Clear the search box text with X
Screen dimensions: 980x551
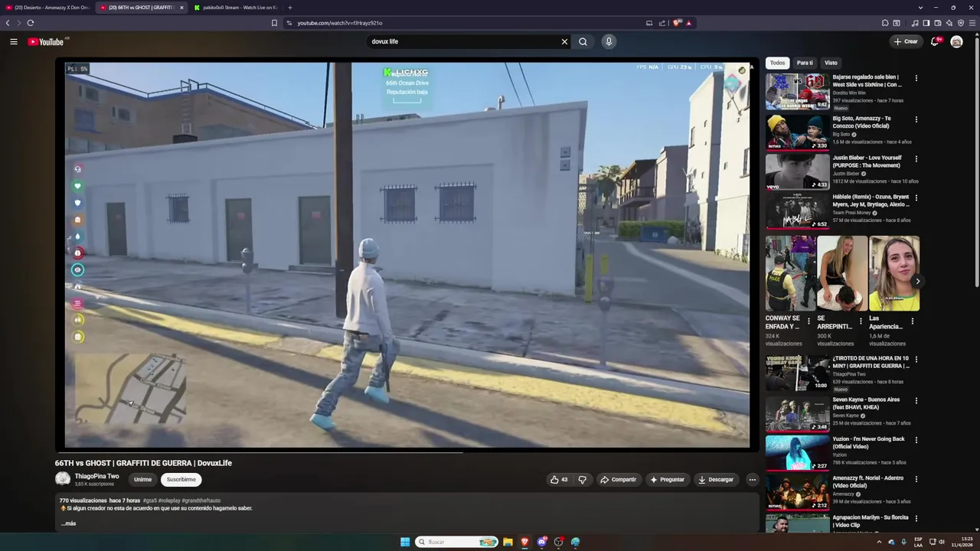tap(565, 41)
